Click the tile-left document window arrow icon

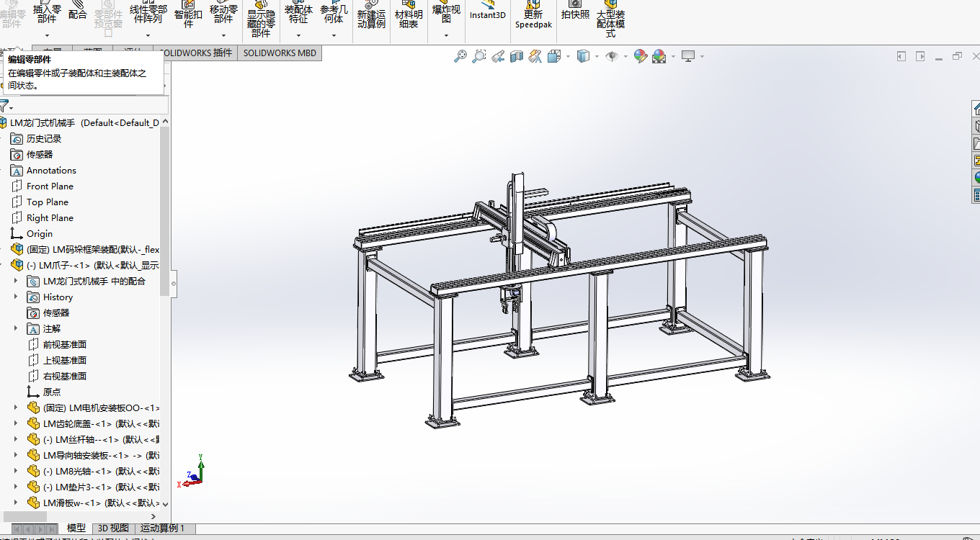coord(901,56)
